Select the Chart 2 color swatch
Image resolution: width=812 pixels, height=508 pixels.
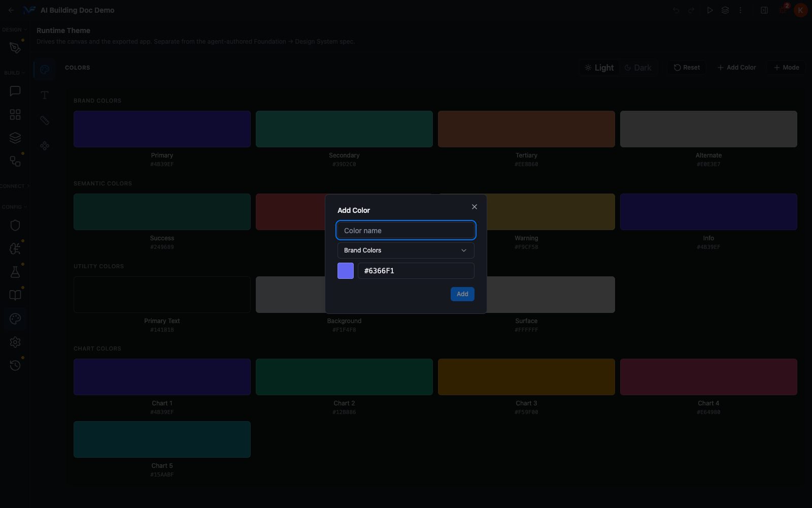pyautogui.click(x=344, y=377)
